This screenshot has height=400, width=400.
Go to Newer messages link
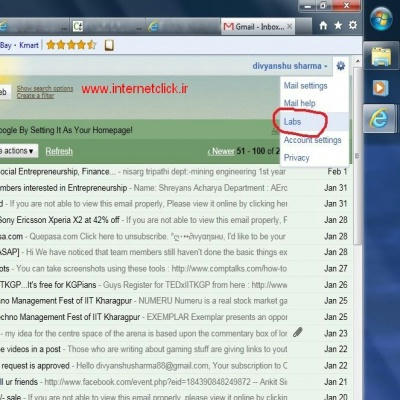coord(221,151)
